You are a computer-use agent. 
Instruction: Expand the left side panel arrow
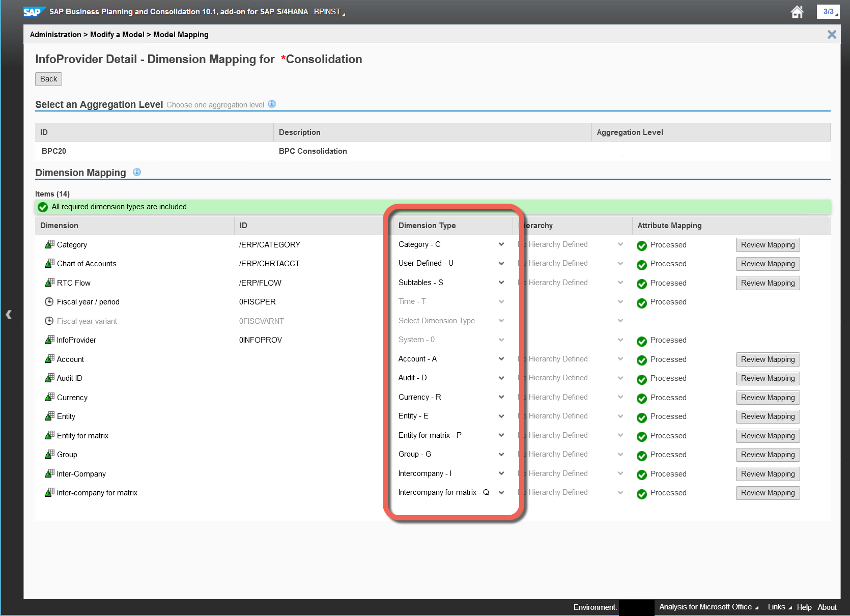[9, 315]
